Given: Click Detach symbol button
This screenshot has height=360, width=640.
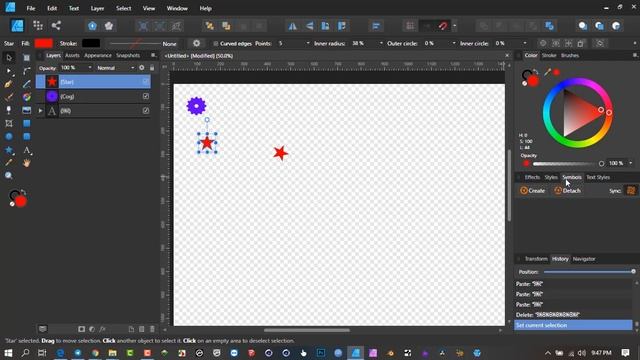Looking at the screenshot, I should [x=567, y=191].
